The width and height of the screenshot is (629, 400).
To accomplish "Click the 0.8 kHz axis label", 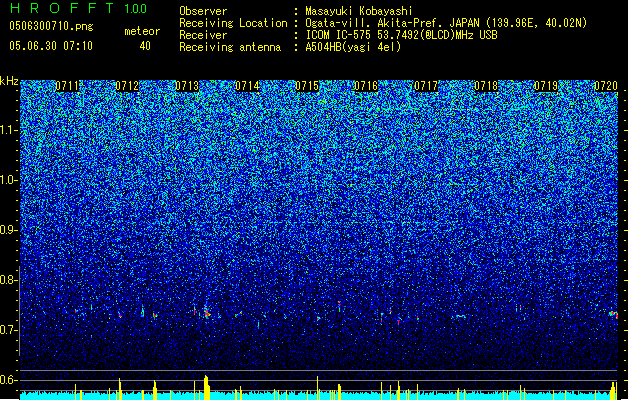I will coord(8,280).
